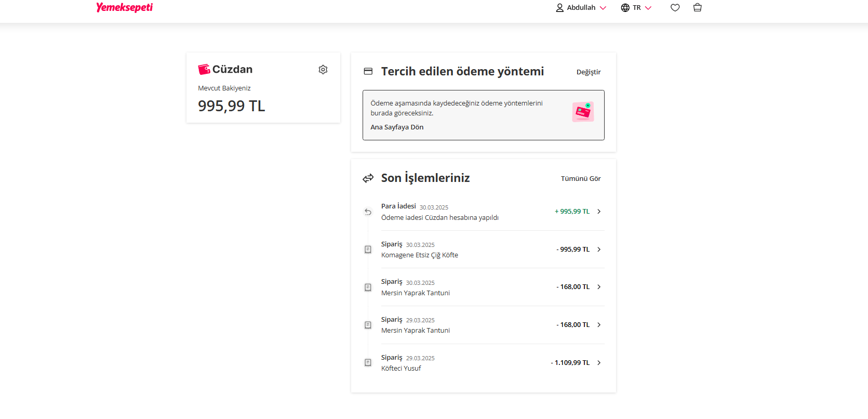Image resolution: width=868 pixels, height=419 pixels.
Task: Select the Köfteci Yusuf order name
Action: tap(401, 369)
